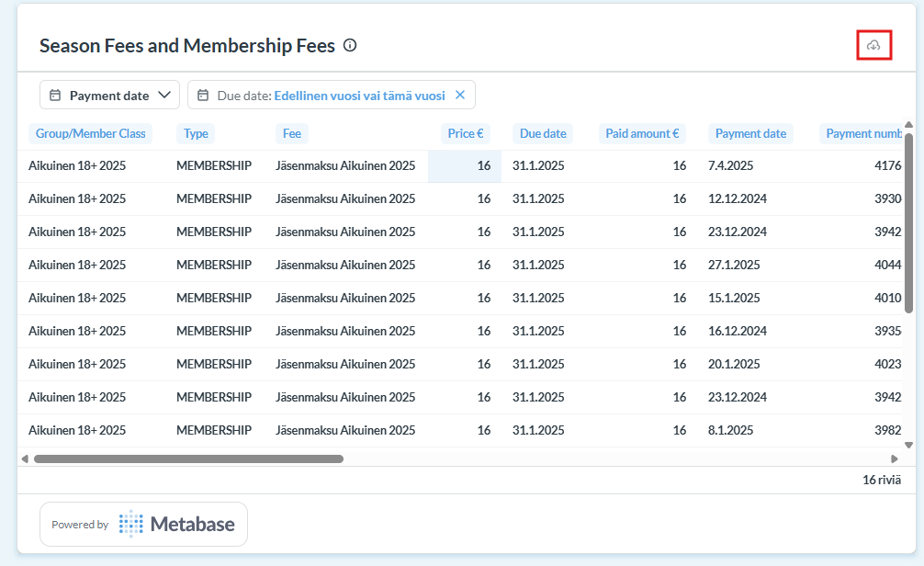Click payment number 3930
The width and height of the screenshot is (924, 566).
pyautogui.click(x=887, y=198)
